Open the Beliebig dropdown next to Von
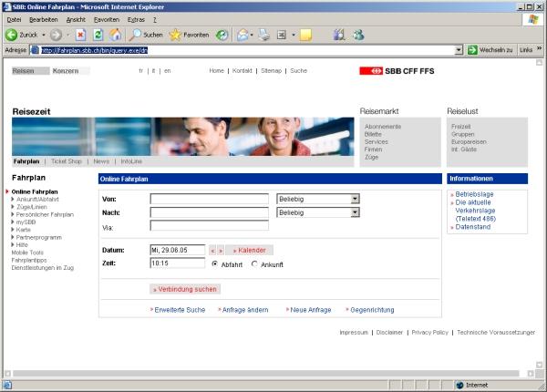The width and height of the screenshot is (547, 392). (356, 198)
